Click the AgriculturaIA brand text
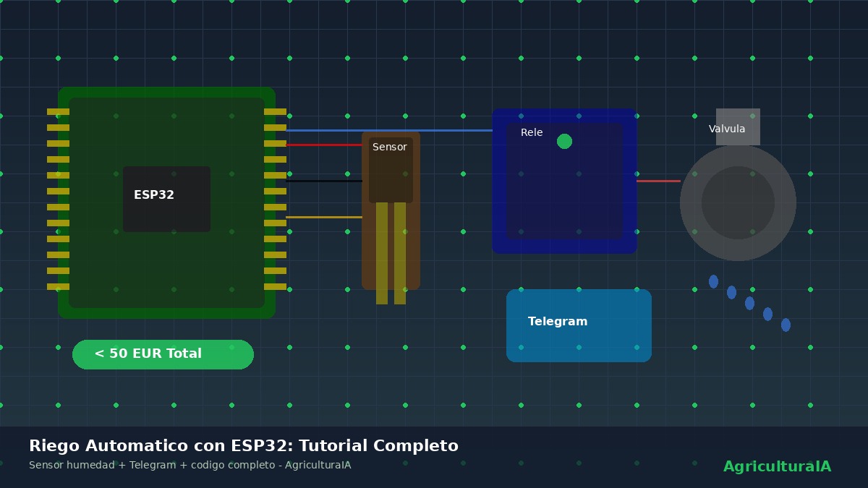Image resolution: width=868 pixels, height=488 pixels. pos(777,467)
